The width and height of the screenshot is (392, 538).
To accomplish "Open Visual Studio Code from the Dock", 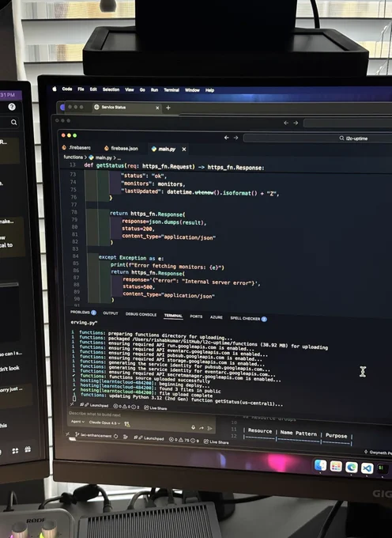I will 367,468.
